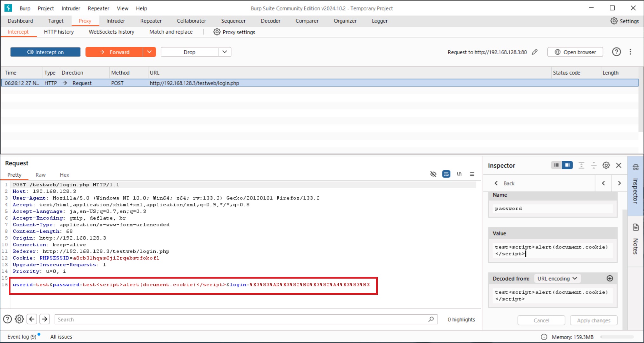Click the Search input field

(x=246, y=320)
